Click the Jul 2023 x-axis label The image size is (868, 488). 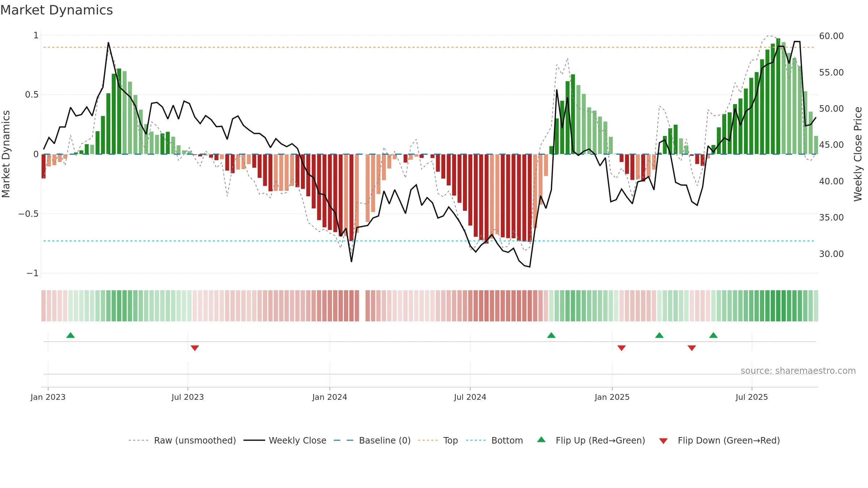click(x=188, y=397)
